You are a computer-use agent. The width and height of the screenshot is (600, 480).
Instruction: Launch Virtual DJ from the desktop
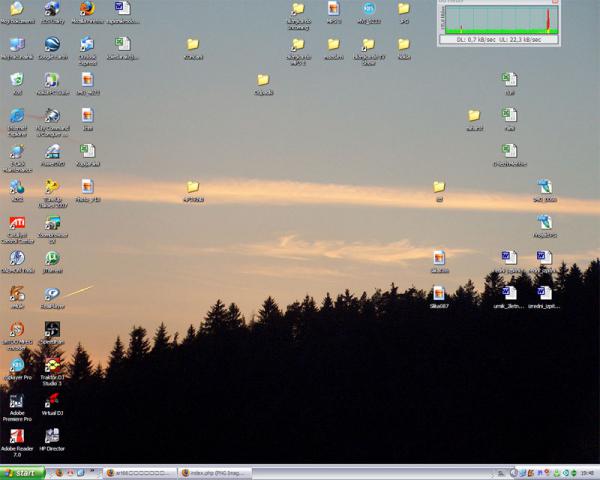pos(52,402)
